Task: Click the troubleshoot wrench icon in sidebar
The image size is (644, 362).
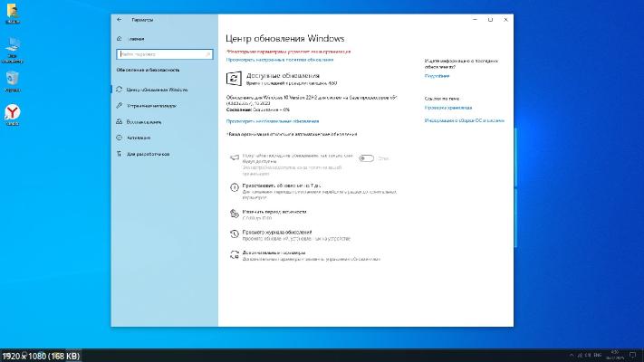Action: click(119, 106)
